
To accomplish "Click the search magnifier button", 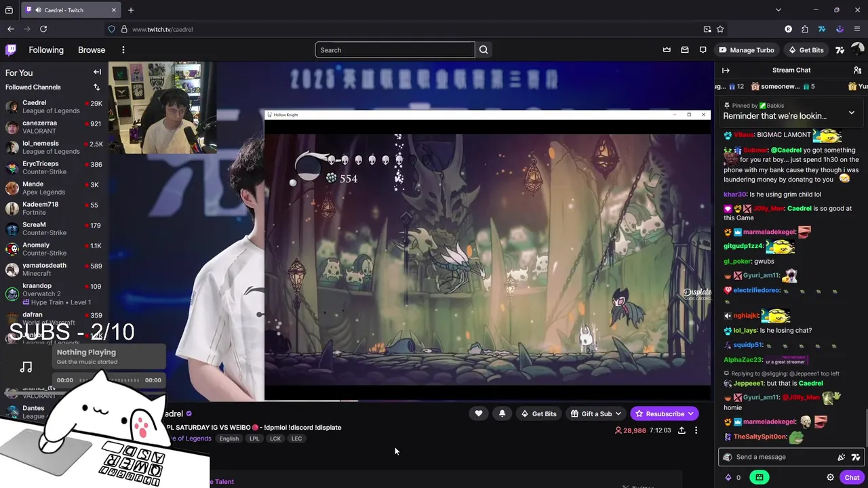I will pyautogui.click(x=484, y=50).
